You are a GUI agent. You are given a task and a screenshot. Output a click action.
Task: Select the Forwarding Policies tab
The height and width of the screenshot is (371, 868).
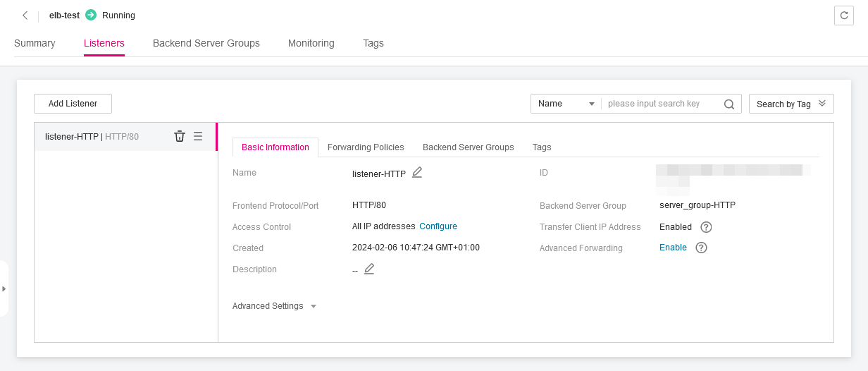(366, 147)
